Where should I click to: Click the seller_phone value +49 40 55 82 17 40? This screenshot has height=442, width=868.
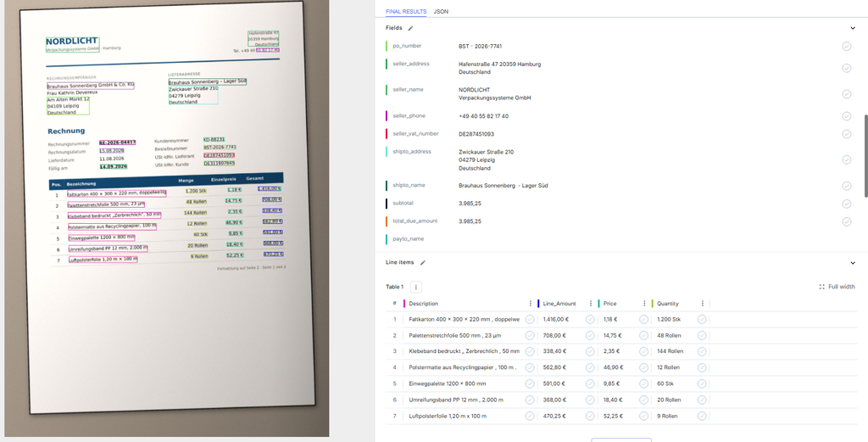click(x=484, y=116)
